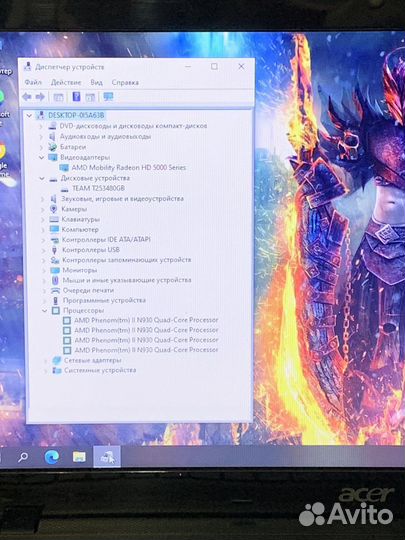
Task: Click the show console tree toolbar icon
Action: (58, 97)
